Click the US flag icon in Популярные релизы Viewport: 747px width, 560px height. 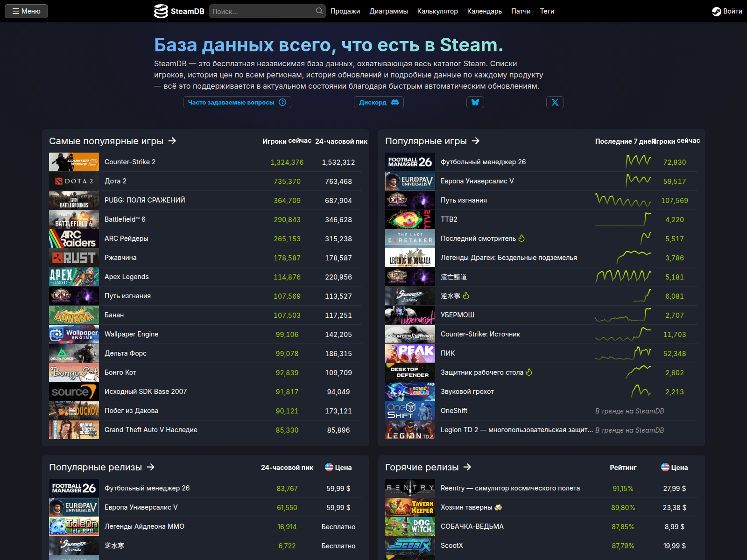click(x=329, y=467)
